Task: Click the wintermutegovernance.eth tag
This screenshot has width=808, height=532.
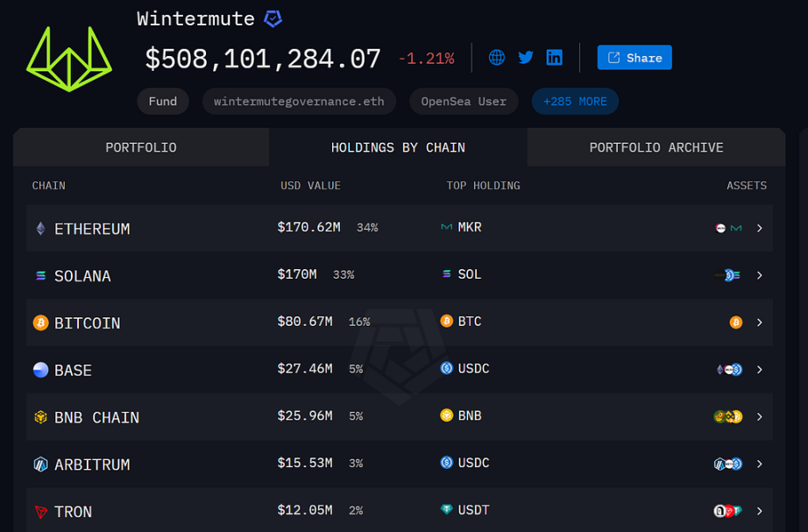Action: coord(299,102)
